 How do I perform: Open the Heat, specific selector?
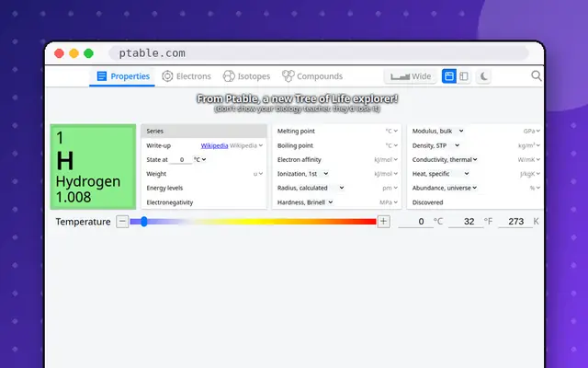point(441,174)
